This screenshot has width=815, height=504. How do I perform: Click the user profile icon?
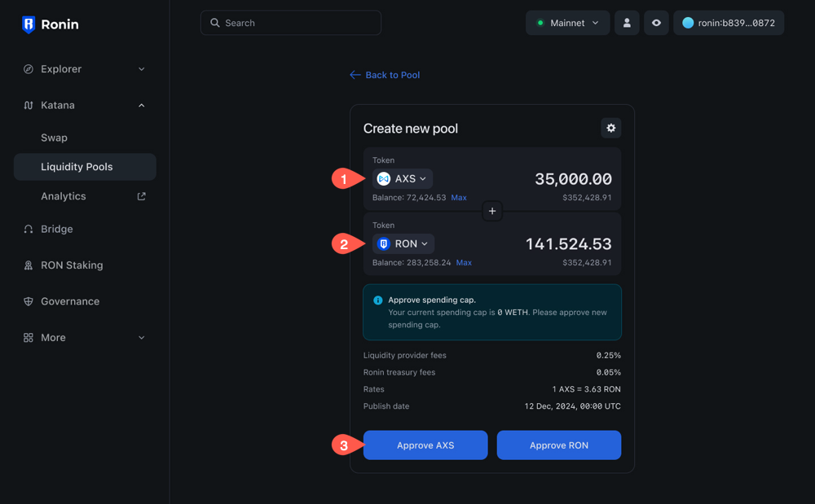pos(627,23)
